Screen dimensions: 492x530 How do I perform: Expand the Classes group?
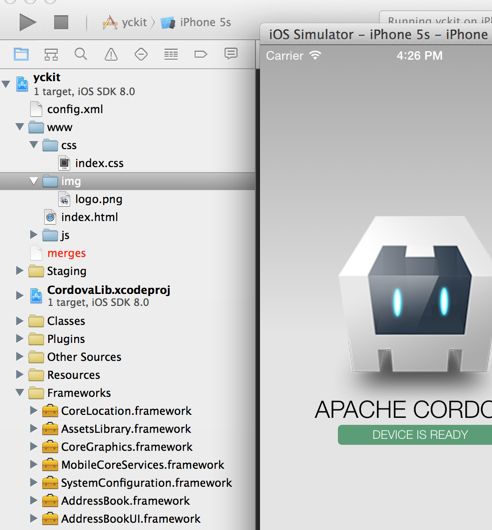20,321
